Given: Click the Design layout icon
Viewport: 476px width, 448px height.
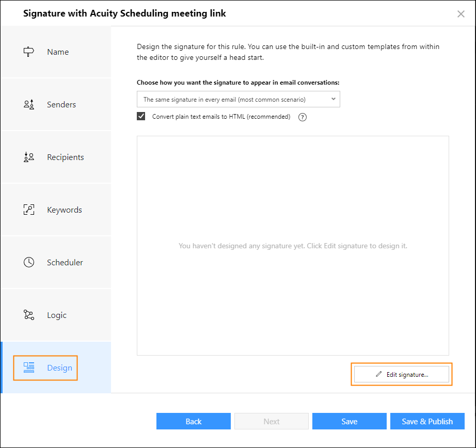Looking at the screenshot, I should 29,367.
